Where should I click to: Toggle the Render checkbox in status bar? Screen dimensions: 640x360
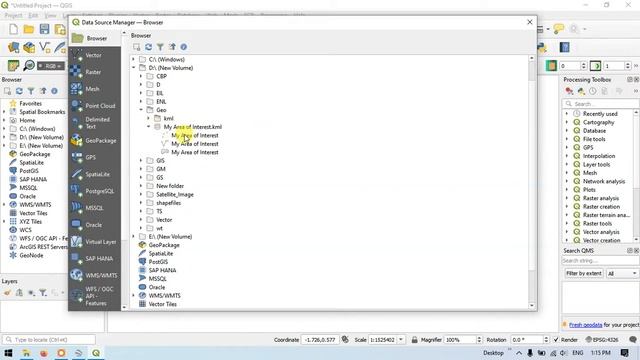[x=556, y=340]
